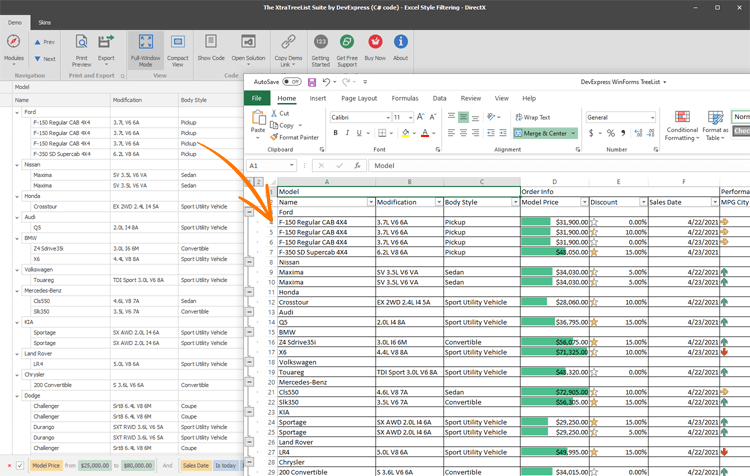This screenshot has height=476, width=750.
Task: Click Copy Demo Link icon
Action: pos(288,42)
